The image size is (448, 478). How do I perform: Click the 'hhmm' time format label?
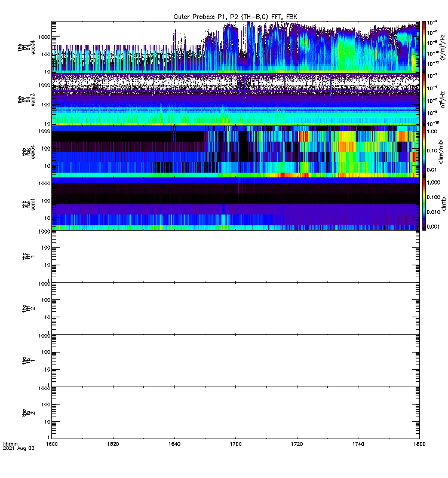(x=10, y=444)
